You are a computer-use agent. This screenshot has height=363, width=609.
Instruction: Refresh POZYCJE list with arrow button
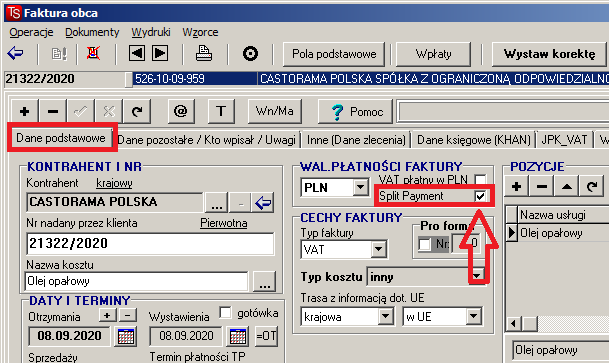pos(592,187)
